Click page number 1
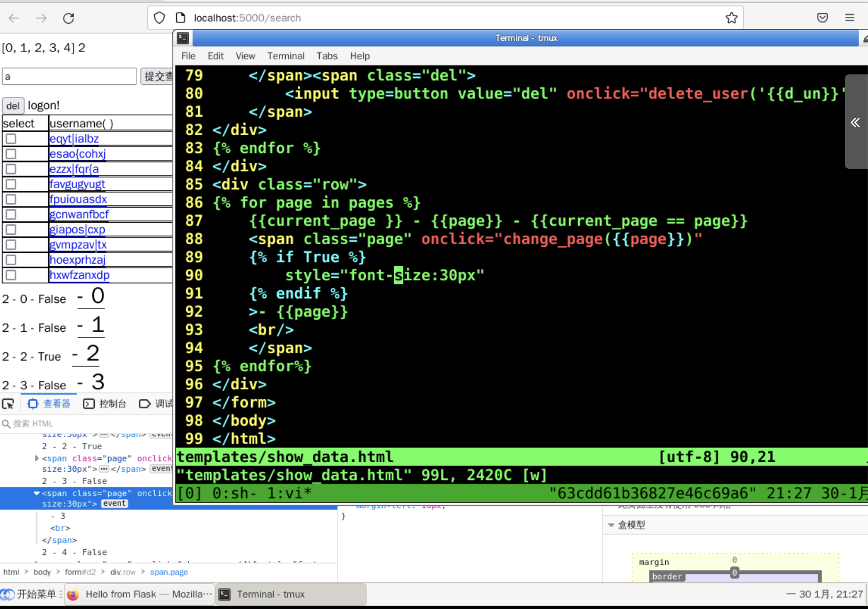The height and width of the screenshot is (609, 868). (x=91, y=325)
